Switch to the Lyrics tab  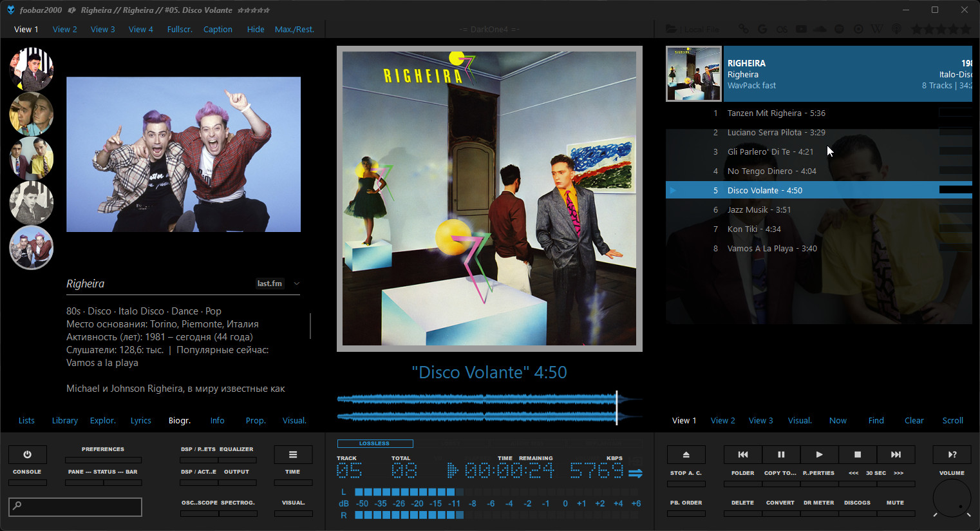140,421
